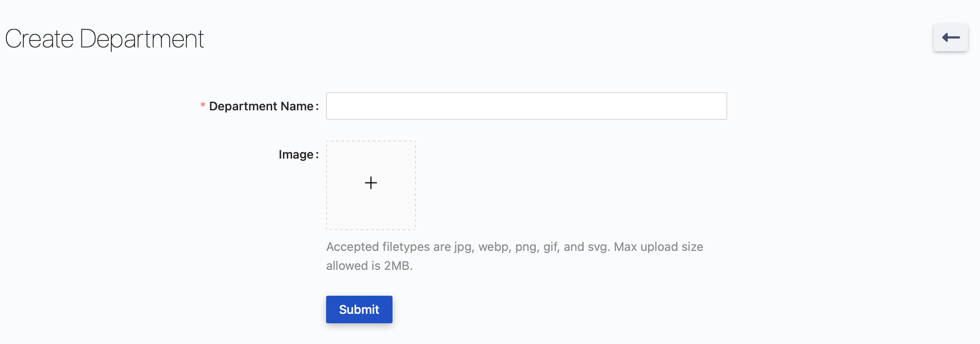Click the word "gif" in the hint
The height and width of the screenshot is (344, 980).
[x=550, y=247]
